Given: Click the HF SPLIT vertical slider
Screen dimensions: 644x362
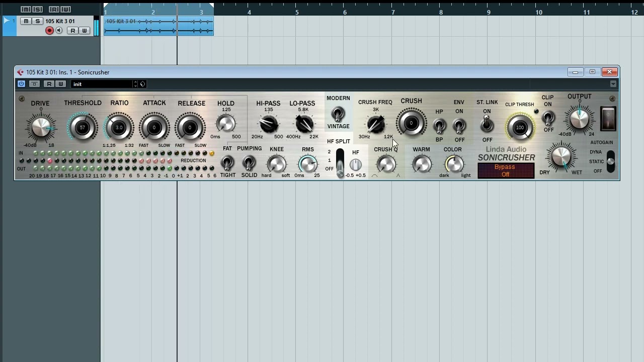Looking at the screenshot, I should click(x=340, y=163).
